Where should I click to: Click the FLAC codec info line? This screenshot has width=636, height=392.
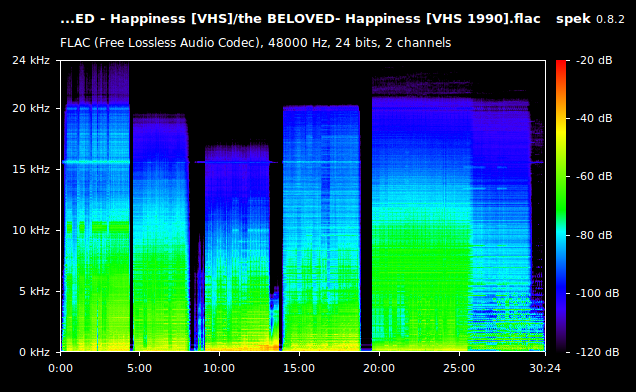(x=256, y=43)
